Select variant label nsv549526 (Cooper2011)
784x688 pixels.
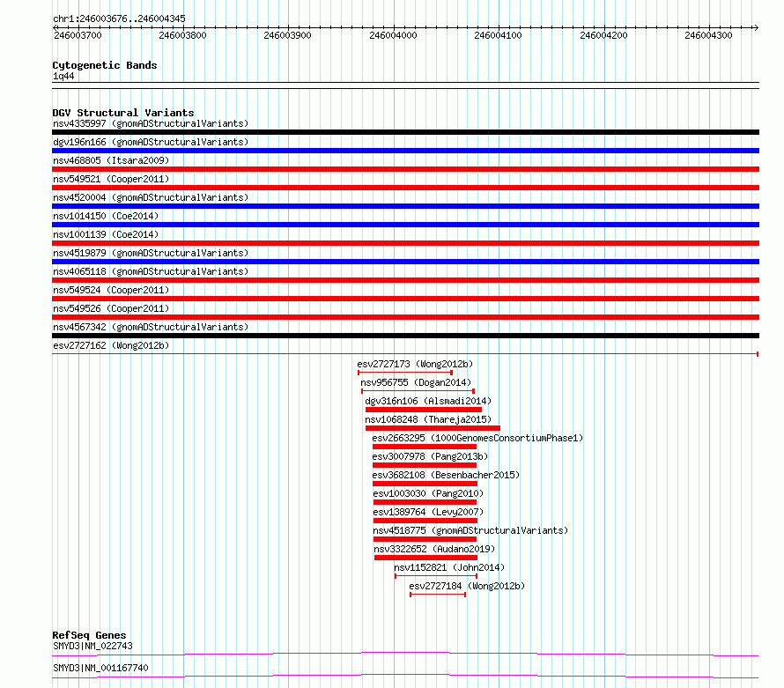pyautogui.click(x=111, y=308)
